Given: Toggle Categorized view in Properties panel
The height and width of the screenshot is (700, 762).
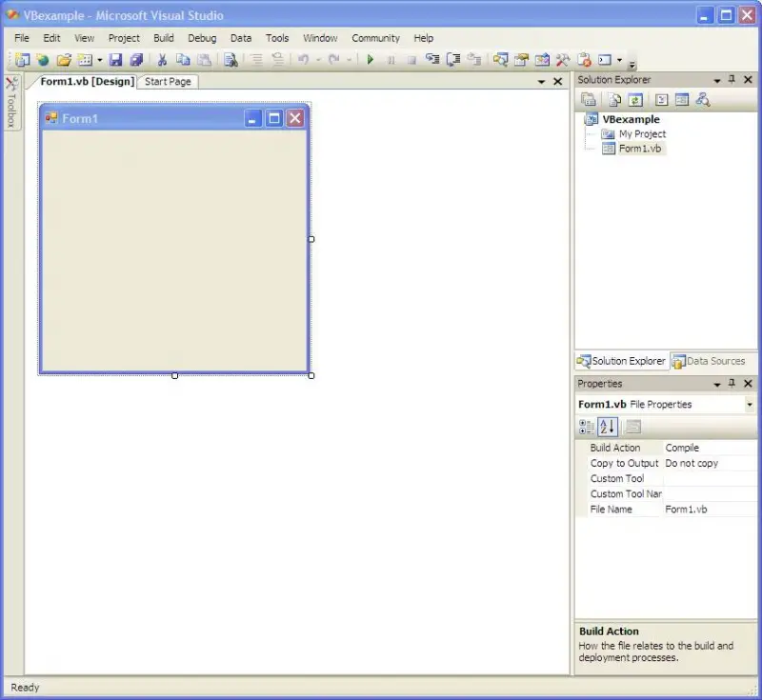Looking at the screenshot, I should (587, 427).
